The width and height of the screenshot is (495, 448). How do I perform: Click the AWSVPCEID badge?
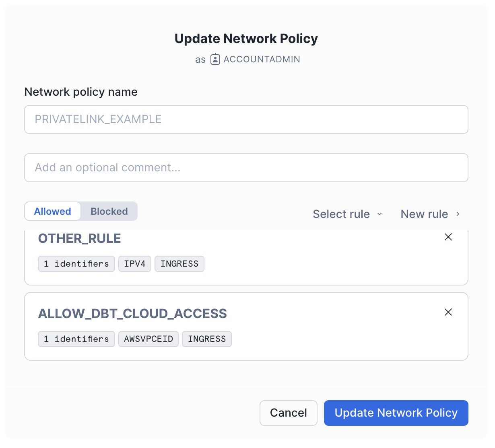click(148, 339)
